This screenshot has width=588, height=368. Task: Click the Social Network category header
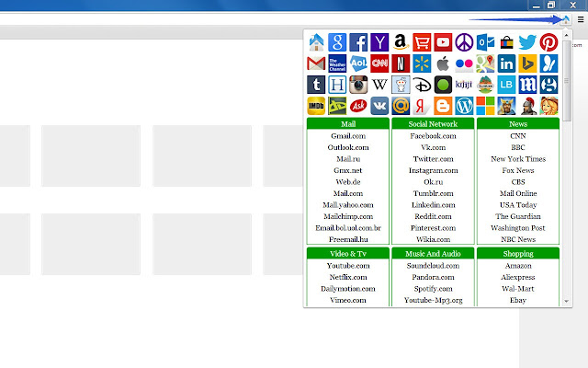click(x=433, y=123)
